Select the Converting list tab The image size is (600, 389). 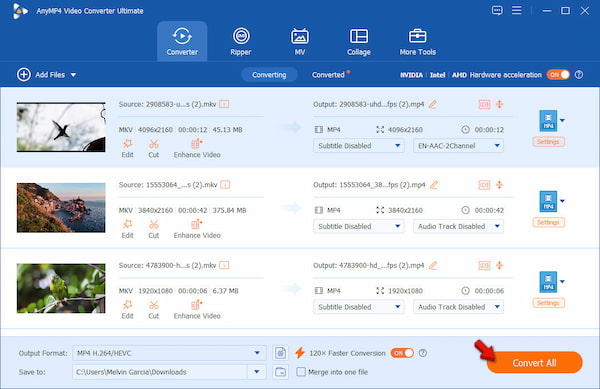click(269, 75)
